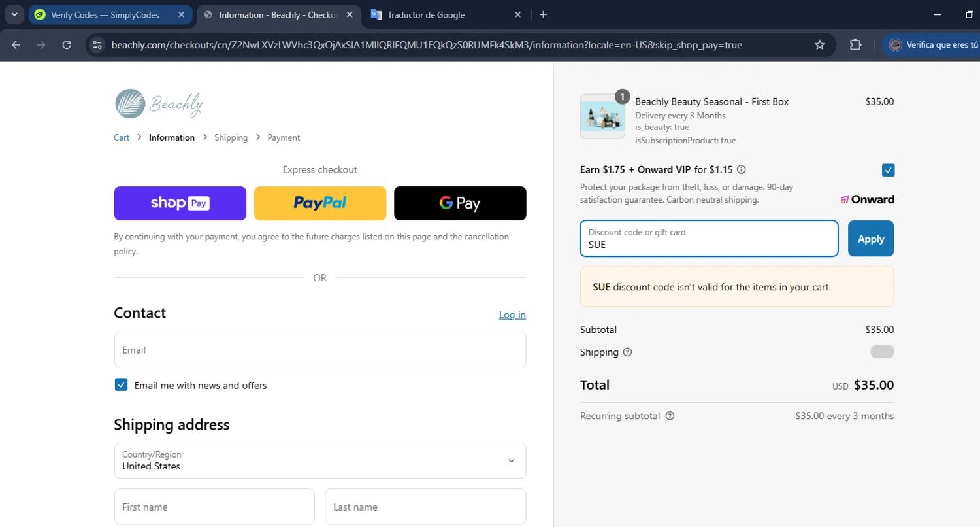
Task: Click the Information breadcrumb step
Action: click(x=172, y=137)
